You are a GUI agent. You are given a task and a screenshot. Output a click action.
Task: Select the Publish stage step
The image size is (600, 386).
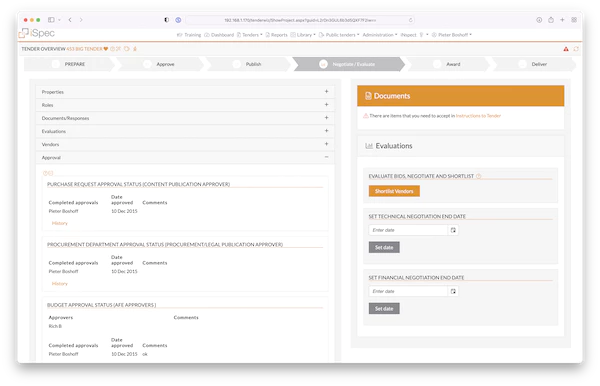coord(248,64)
